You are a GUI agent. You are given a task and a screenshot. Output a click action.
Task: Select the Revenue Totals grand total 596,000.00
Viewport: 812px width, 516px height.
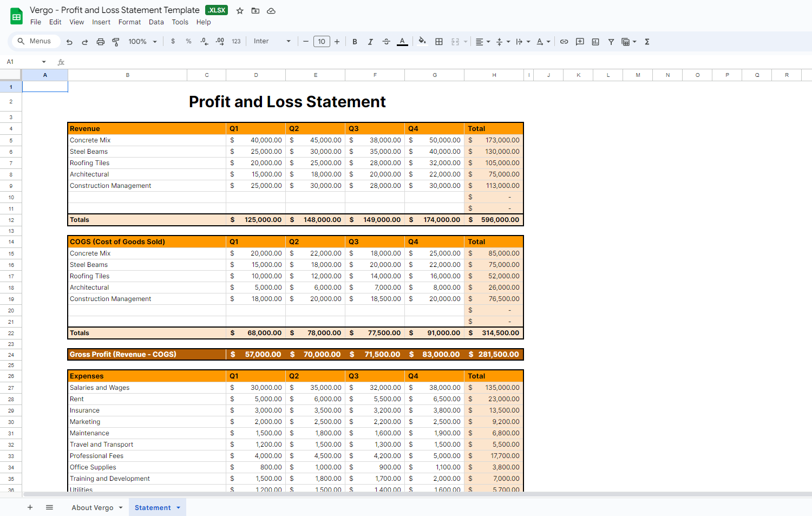pos(494,220)
